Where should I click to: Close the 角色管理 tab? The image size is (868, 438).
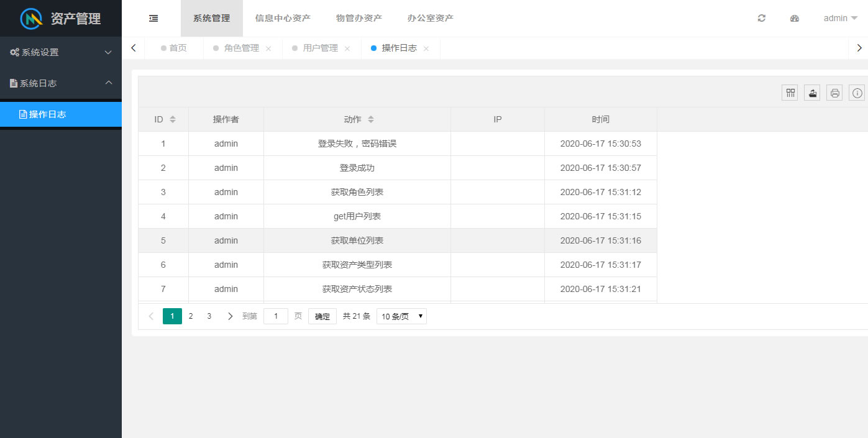268,48
